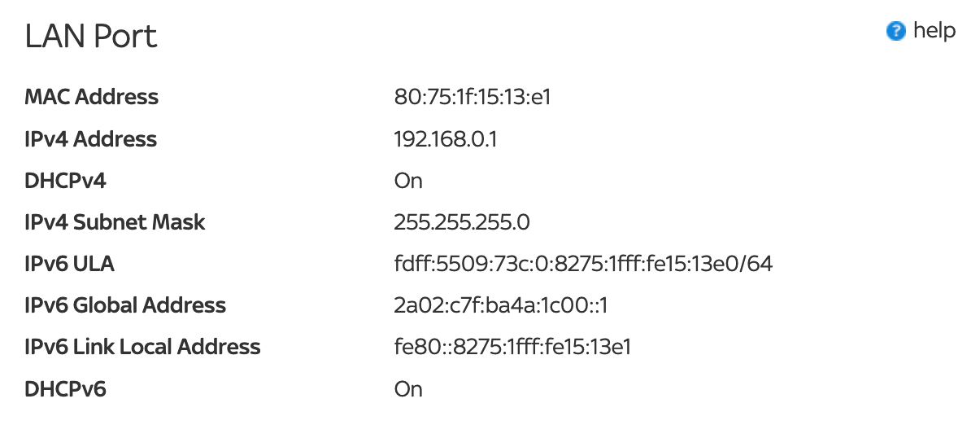Click the DHCPv4 label

coord(66,181)
